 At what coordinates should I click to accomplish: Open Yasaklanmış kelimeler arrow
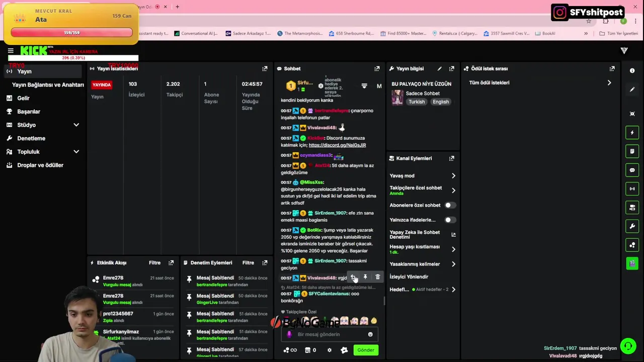(x=453, y=264)
